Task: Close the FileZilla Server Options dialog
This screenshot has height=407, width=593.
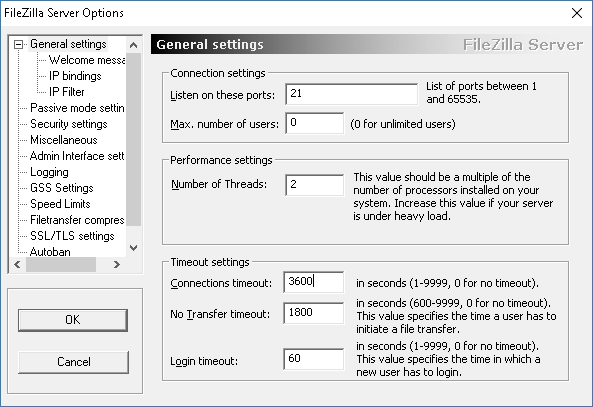Action: tap(577, 13)
